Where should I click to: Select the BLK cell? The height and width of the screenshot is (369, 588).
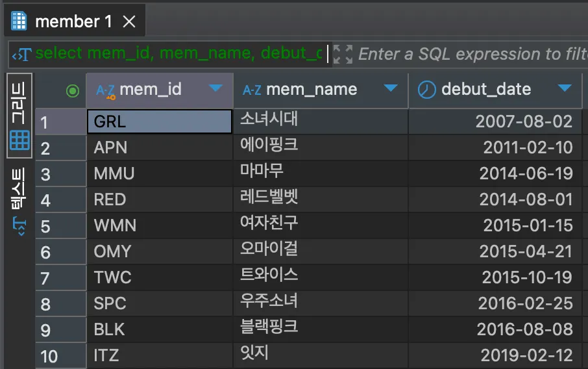(x=160, y=329)
